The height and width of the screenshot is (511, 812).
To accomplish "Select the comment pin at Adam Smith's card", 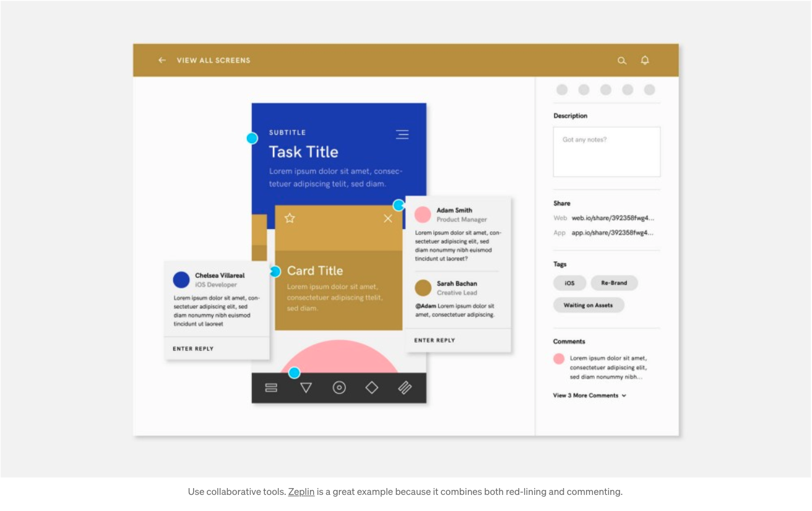I will [x=399, y=205].
